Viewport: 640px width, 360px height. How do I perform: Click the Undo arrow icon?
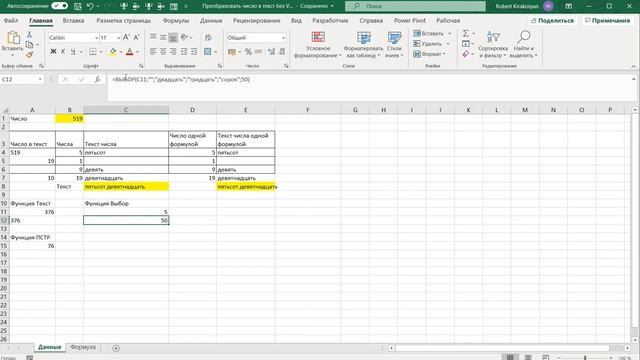tap(90, 6)
